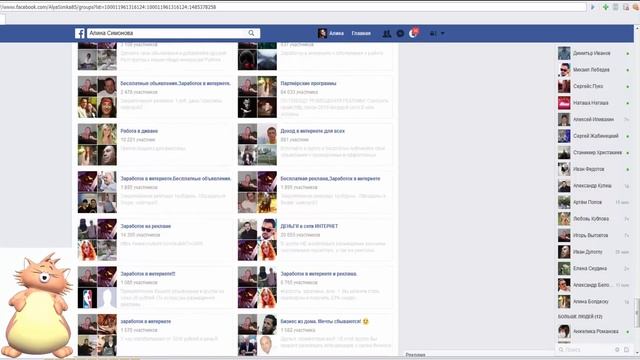
Task: Open lowercase заработок в интернете group
Action: [146, 322]
